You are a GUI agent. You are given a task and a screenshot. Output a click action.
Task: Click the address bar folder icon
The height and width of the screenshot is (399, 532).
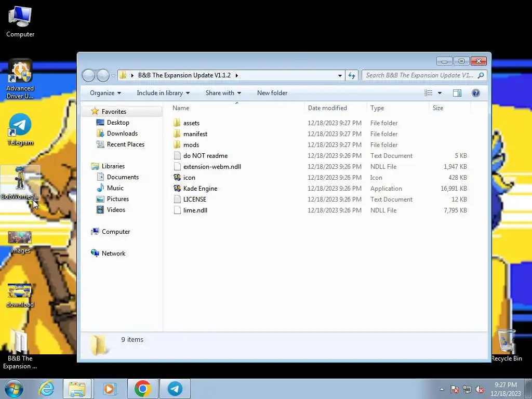click(x=123, y=75)
